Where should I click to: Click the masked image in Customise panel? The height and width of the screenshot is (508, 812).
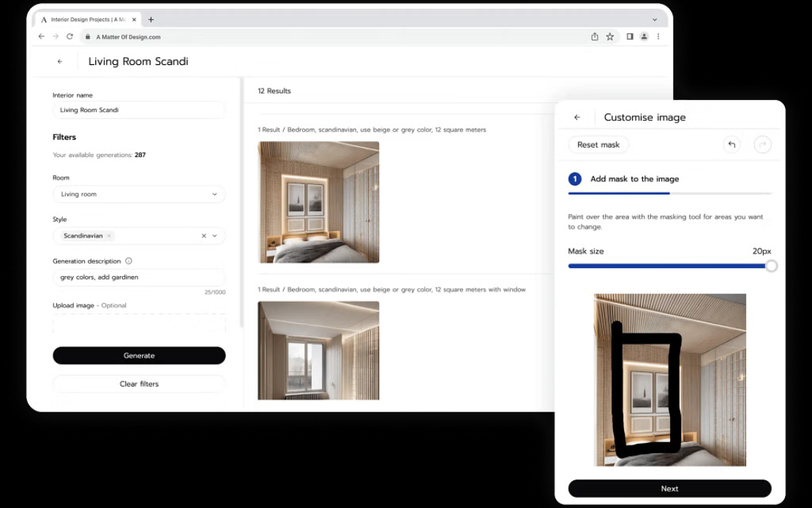[x=669, y=379]
